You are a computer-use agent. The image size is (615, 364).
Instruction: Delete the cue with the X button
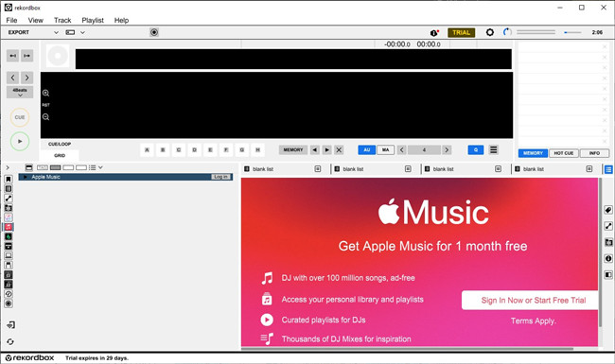coord(340,149)
